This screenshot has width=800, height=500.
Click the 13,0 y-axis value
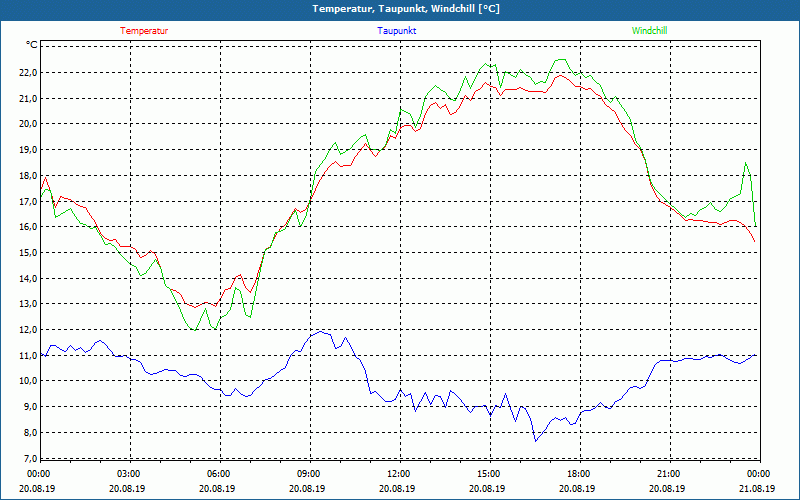(x=29, y=304)
